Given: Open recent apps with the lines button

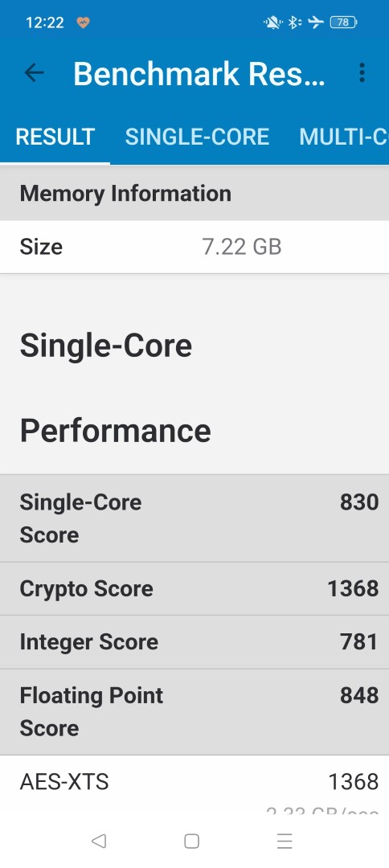Looking at the screenshot, I should (x=285, y=841).
